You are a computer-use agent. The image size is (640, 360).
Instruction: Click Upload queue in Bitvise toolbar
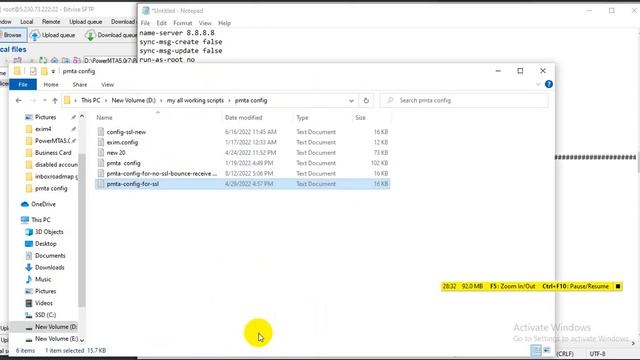[x=53, y=35]
